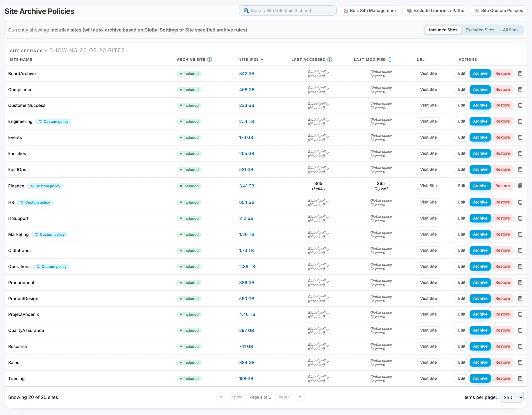This screenshot has width=532, height=415.
Task: Click the Engineering Custom policy badge
Action: coord(53,121)
